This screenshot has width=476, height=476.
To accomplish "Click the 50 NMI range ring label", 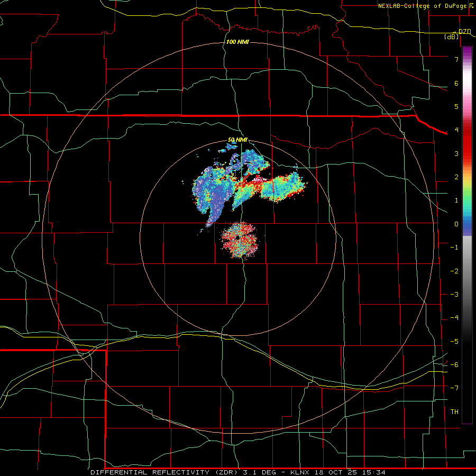I will tap(237, 140).
